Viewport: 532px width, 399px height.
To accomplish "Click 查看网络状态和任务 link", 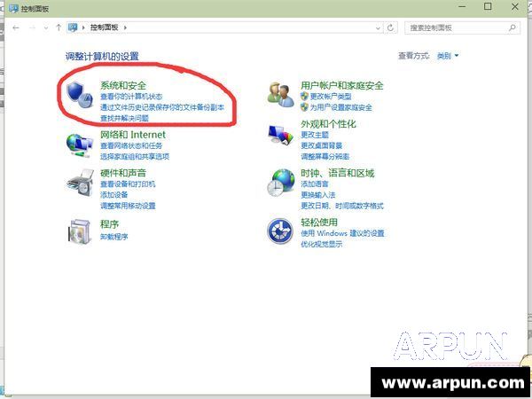I will 131,146.
